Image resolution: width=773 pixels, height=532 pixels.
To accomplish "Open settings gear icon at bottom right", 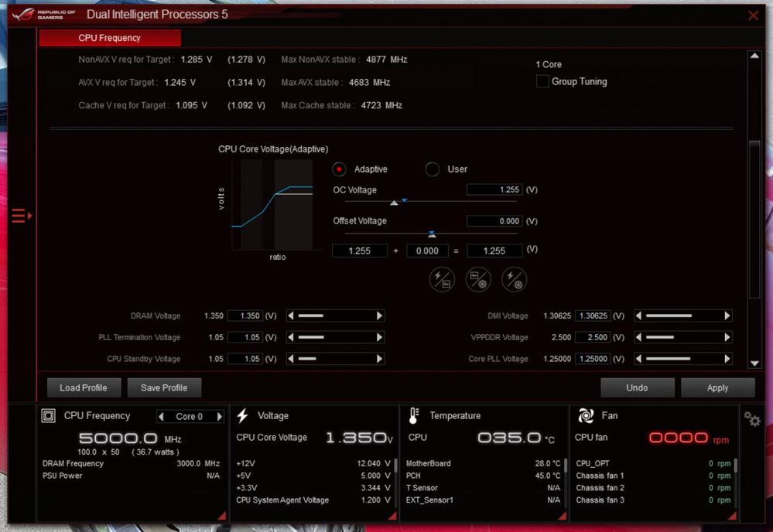I will click(x=752, y=419).
